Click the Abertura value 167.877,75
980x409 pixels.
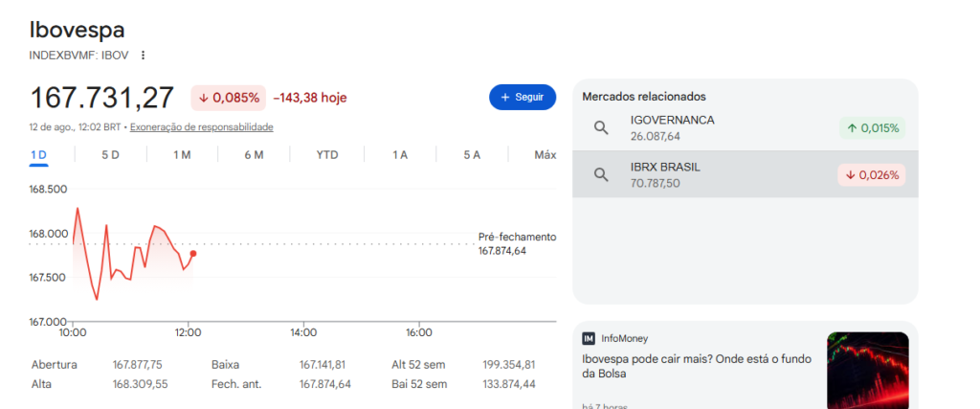137,365
